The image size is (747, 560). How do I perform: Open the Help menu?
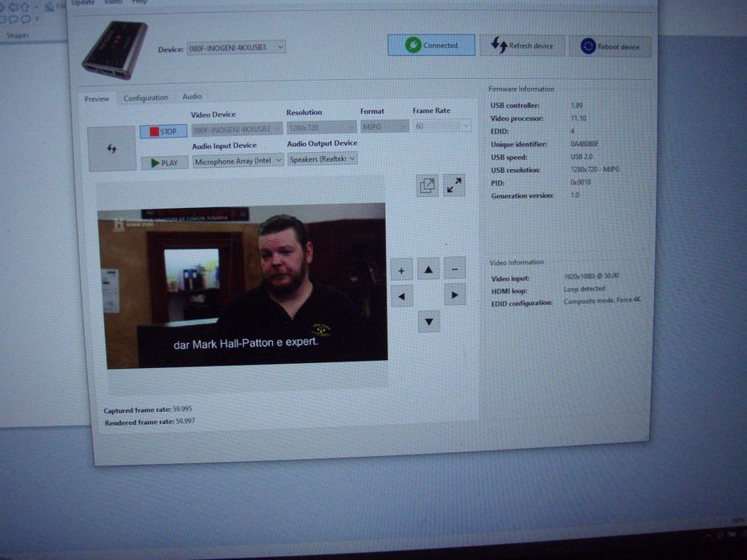click(139, 2)
